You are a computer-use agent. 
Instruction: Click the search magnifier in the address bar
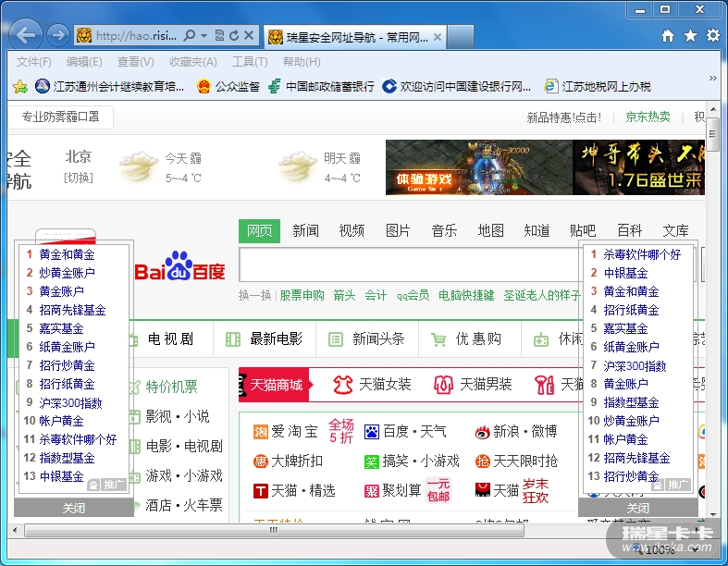(x=189, y=35)
